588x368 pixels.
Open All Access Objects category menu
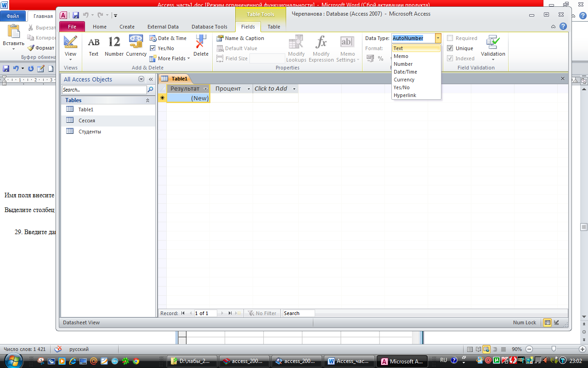141,79
